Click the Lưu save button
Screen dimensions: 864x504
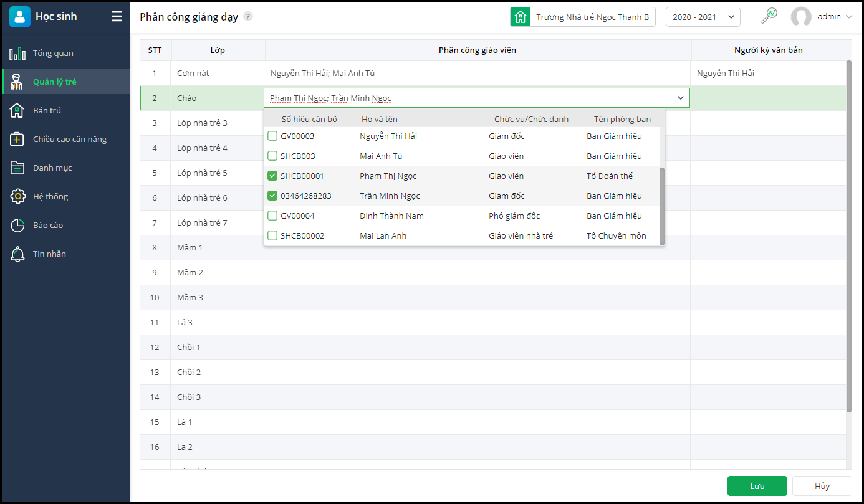[x=757, y=486]
